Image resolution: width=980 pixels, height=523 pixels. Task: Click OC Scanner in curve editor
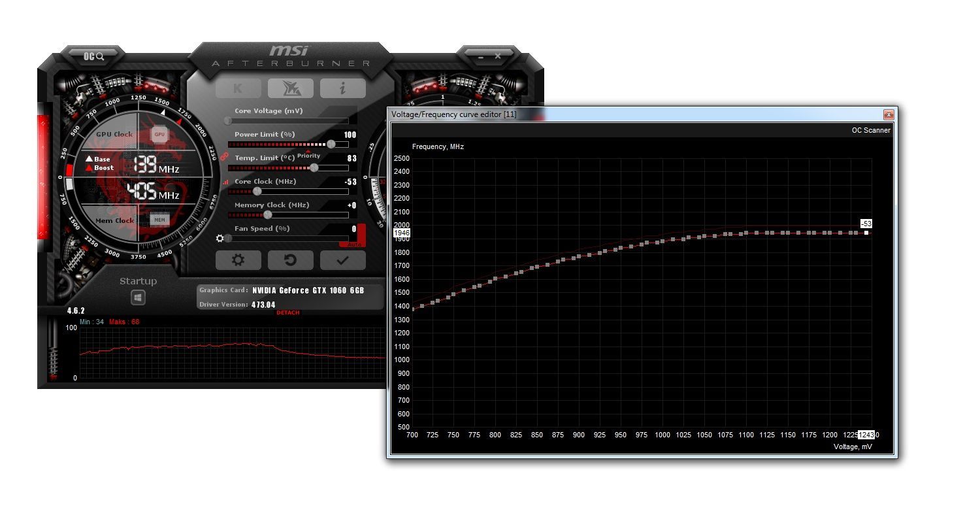(x=871, y=130)
